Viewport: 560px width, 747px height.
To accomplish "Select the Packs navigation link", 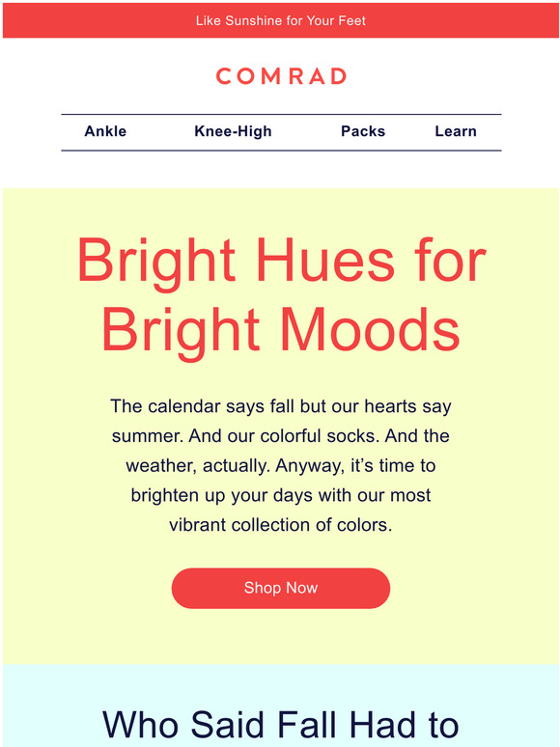I will [363, 131].
